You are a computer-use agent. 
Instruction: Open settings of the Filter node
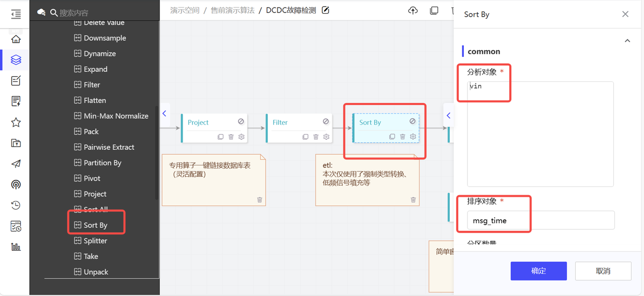(x=327, y=137)
